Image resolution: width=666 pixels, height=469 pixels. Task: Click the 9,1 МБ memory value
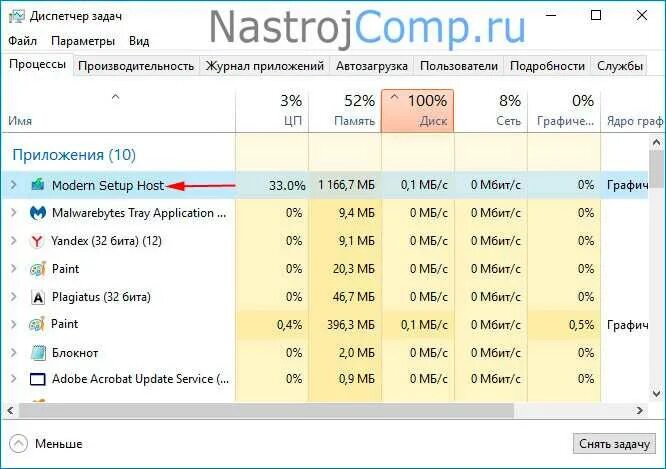(357, 241)
